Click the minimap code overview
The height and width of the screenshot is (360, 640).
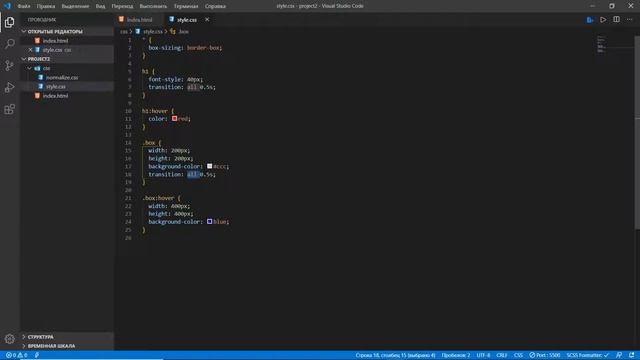tap(601, 44)
